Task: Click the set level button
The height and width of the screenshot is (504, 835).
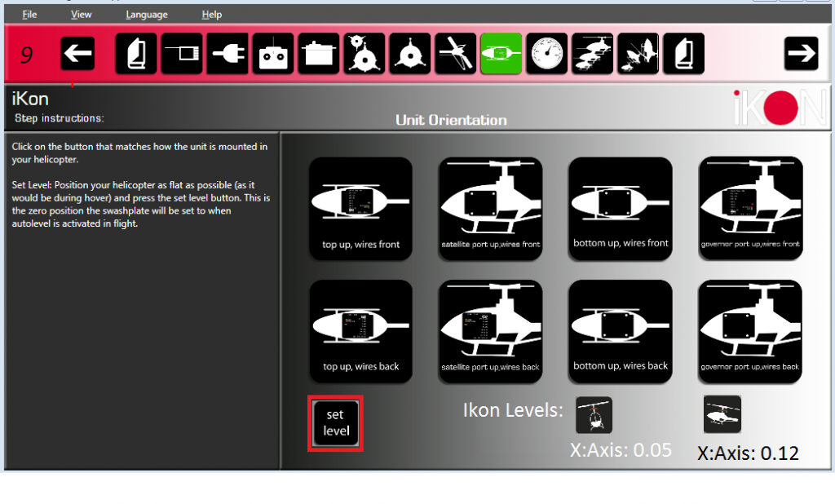Action: (x=335, y=423)
